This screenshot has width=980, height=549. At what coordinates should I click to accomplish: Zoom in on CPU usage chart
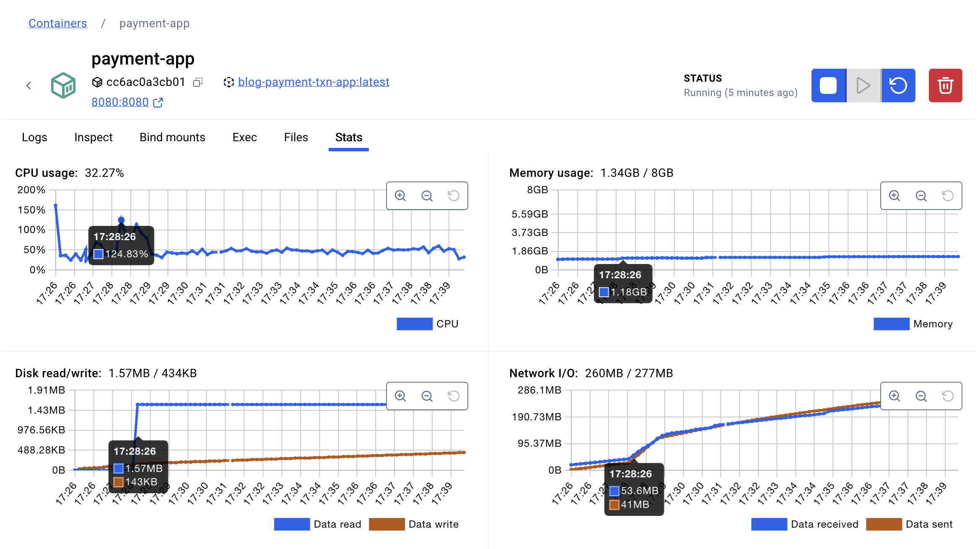(x=400, y=196)
